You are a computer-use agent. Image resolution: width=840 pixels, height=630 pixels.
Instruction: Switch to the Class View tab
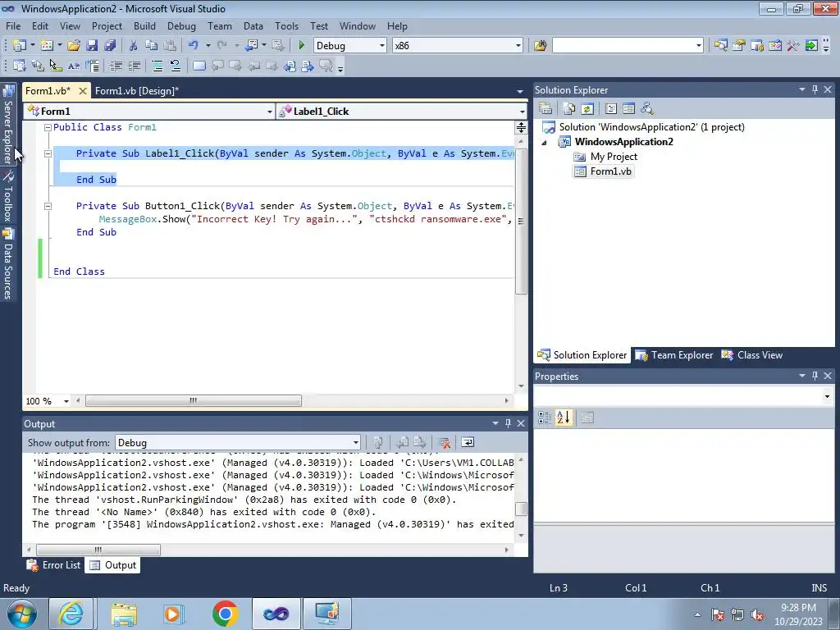(x=752, y=355)
